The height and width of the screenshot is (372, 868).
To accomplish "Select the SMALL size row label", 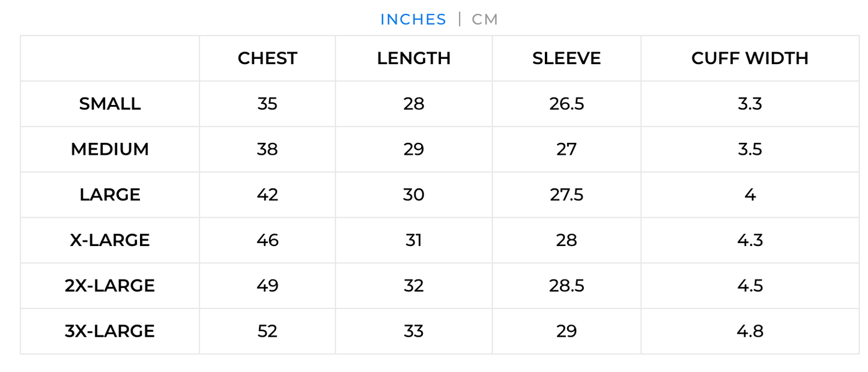I will coord(110,104).
